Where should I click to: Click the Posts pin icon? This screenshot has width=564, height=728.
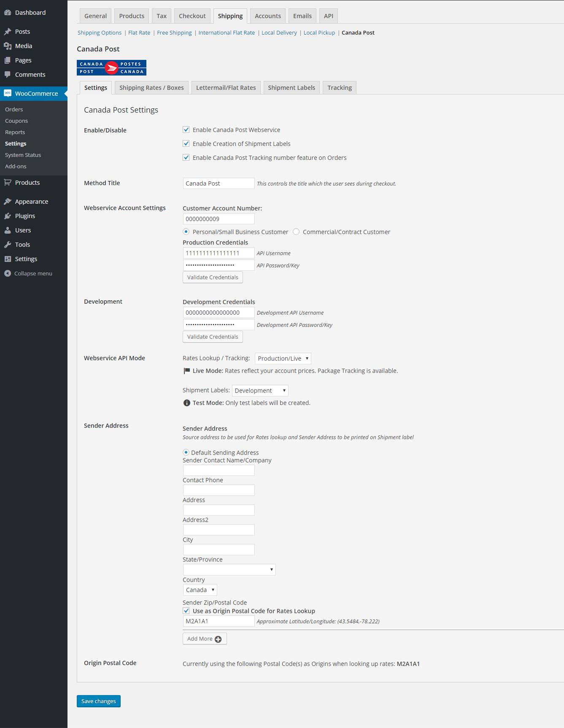point(8,32)
